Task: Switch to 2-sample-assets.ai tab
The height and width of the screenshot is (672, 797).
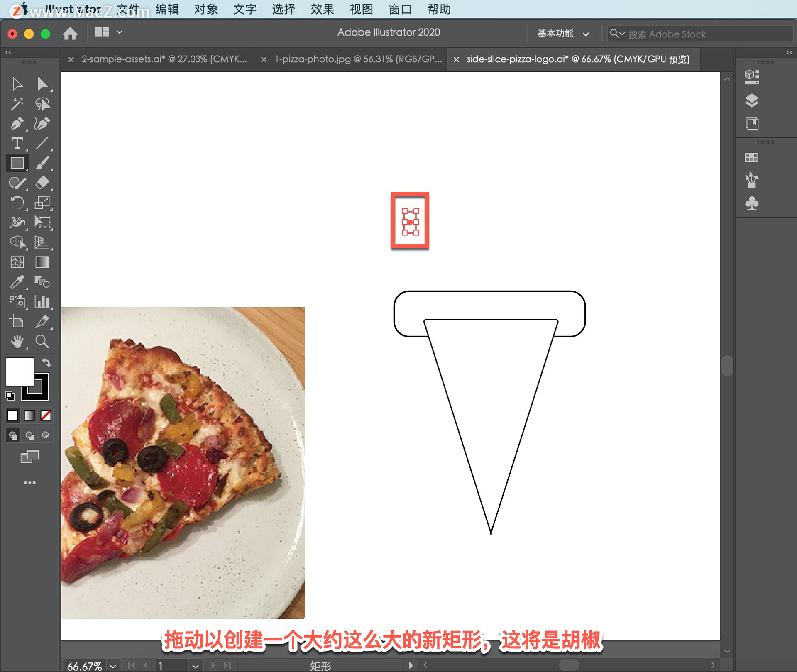Action: [164, 59]
